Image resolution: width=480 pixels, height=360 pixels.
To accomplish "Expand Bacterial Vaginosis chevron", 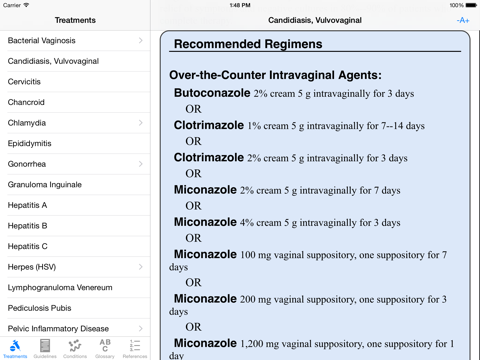I will (x=141, y=40).
